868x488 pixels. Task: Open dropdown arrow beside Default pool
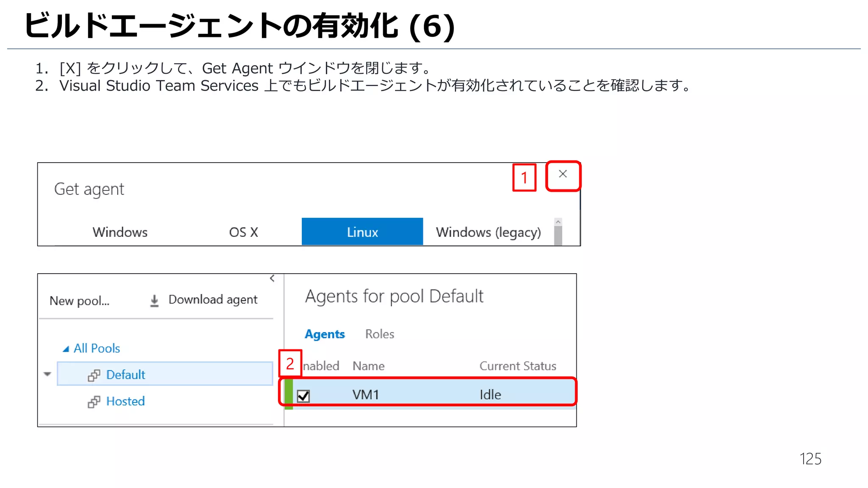[x=47, y=374]
